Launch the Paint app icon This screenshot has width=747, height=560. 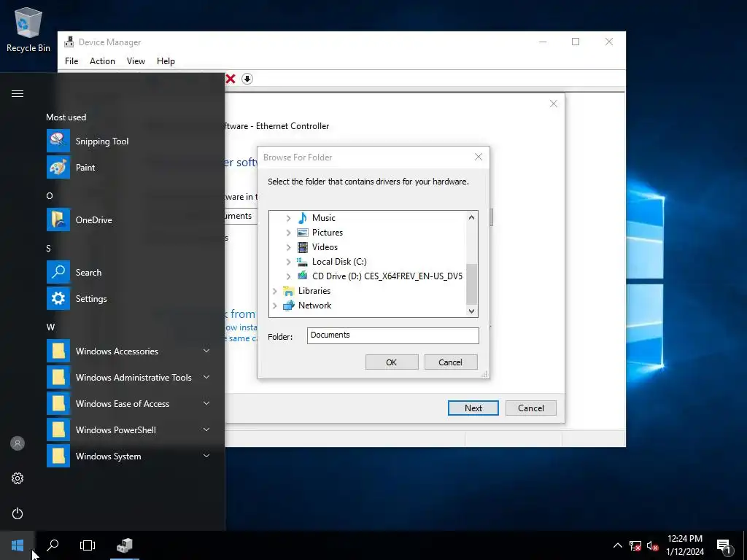[58, 168]
